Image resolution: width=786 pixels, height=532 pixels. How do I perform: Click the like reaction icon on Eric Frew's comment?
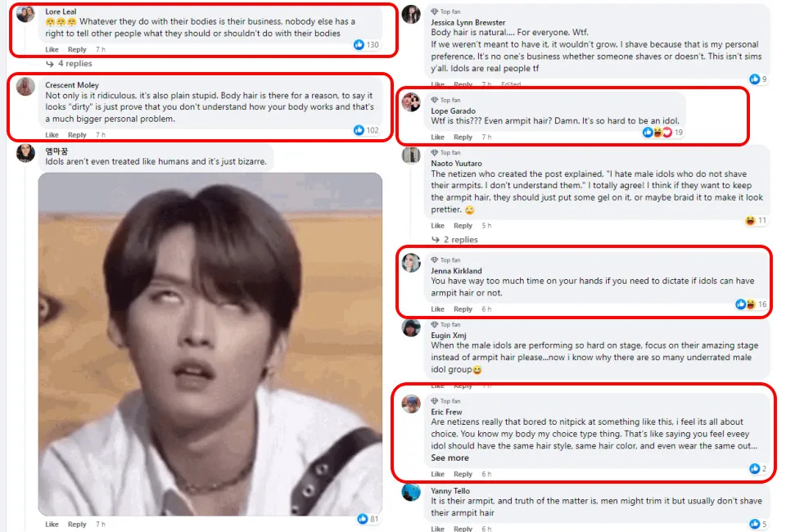755,468
